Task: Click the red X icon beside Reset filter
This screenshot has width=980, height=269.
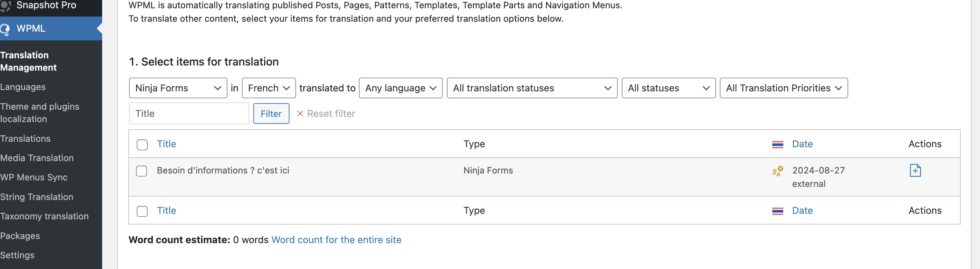Action: coord(300,113)
